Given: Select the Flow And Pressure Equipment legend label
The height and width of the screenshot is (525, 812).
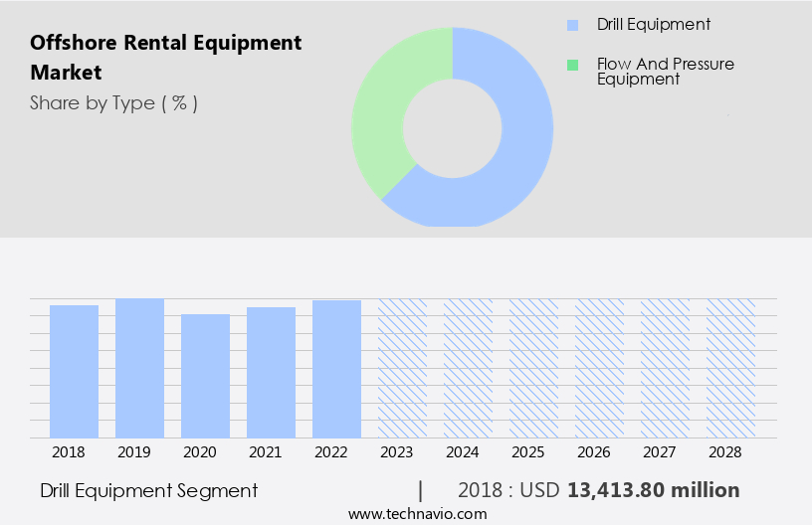Looking at the screenshot, I should point(665,72).
